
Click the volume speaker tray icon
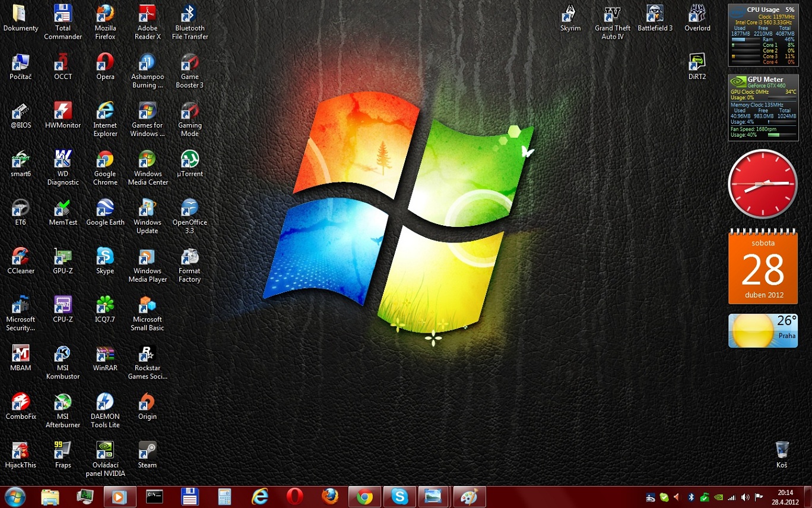[744, 497]
